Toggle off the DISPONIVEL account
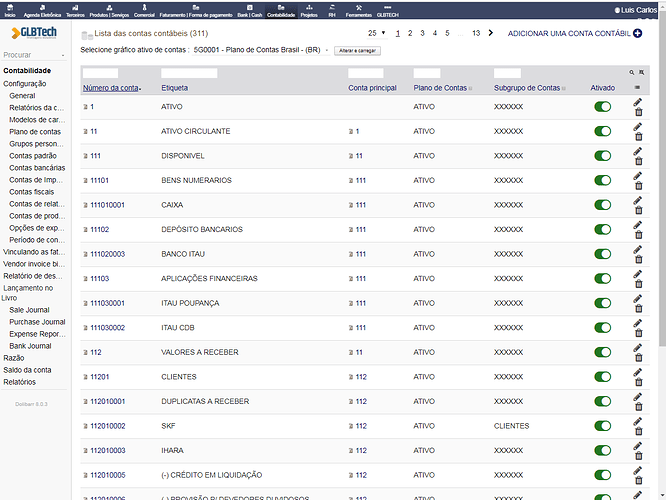666x500 pixels. pos(602,156)
